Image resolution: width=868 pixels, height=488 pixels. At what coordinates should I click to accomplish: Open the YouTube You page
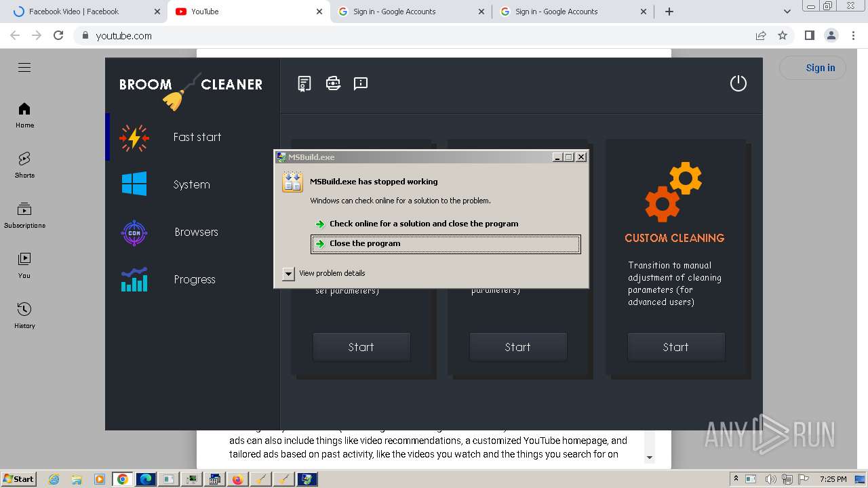point(24,265)
